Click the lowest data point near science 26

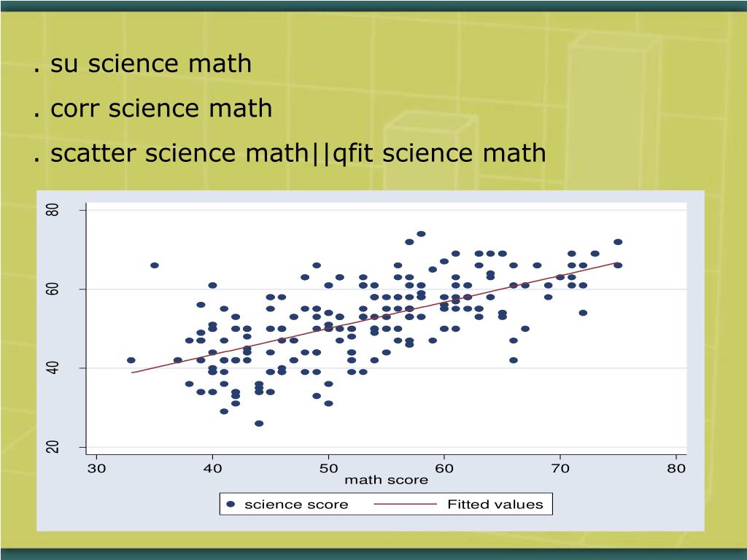[259, 424]
